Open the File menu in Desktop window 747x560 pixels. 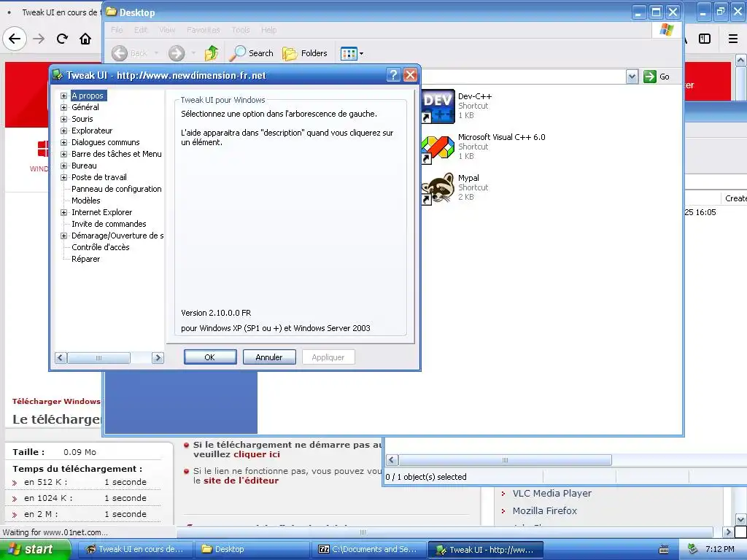117,30
